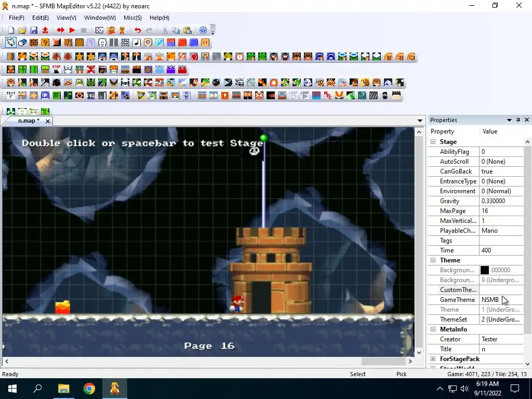This screenshot has height=399, width=532.
Task: Click the horizontal scrollbar right arrow
Action: (410, 362)
